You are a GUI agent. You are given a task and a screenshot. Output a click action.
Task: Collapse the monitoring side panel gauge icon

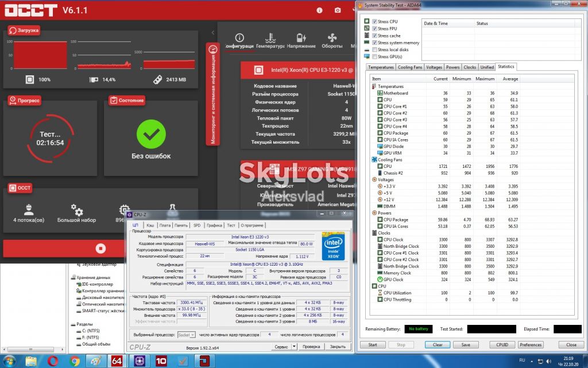click(x=212, y=49)
